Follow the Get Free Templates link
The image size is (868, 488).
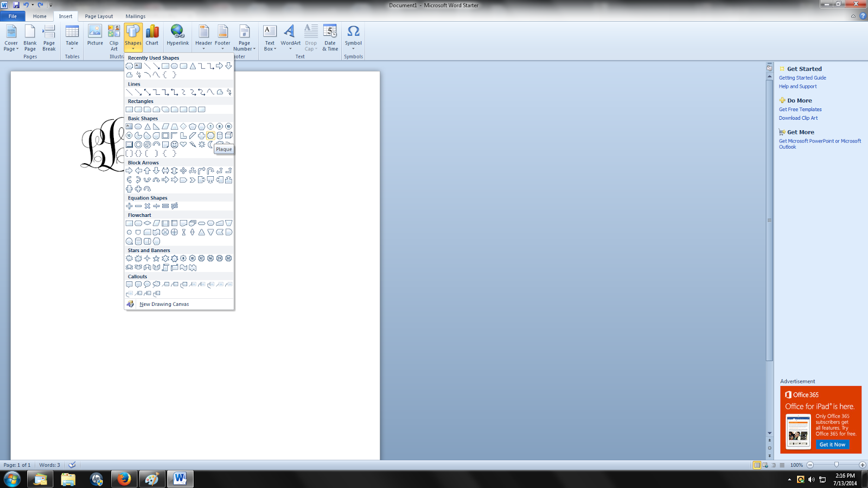click(800, 110)
